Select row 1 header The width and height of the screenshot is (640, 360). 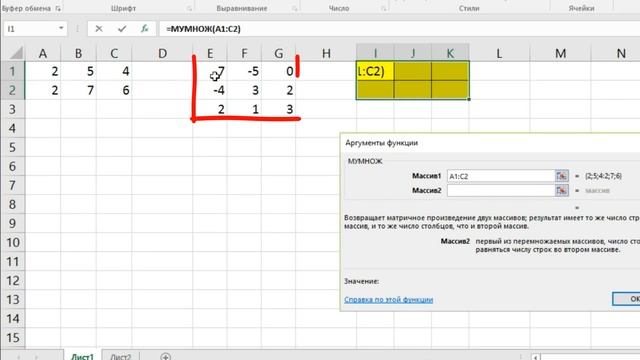point(12,71)
